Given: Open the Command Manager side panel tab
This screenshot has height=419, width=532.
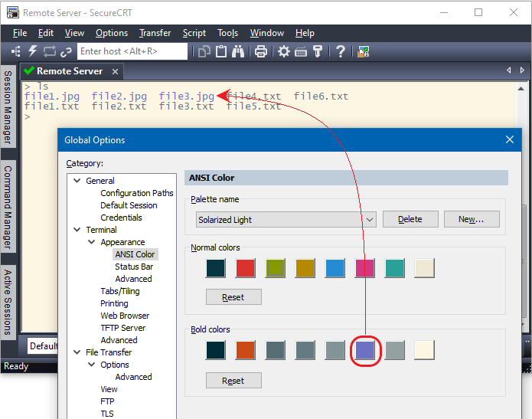Looking at the screenshot, I should tap(8, 207).
